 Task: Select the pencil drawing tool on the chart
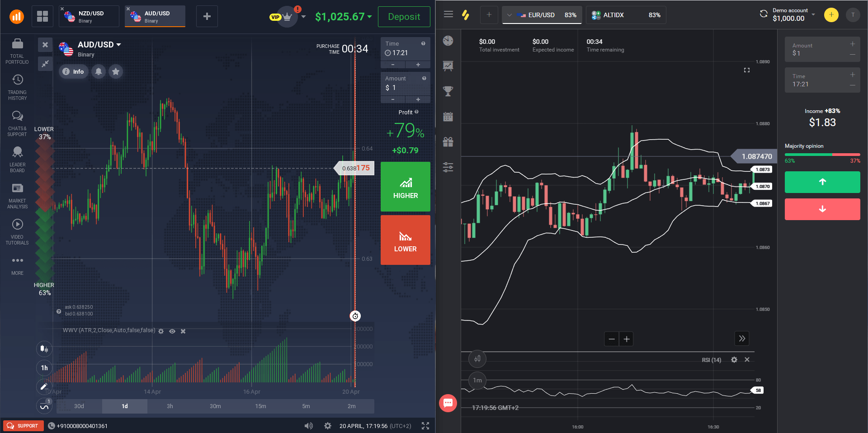point(44,387)
